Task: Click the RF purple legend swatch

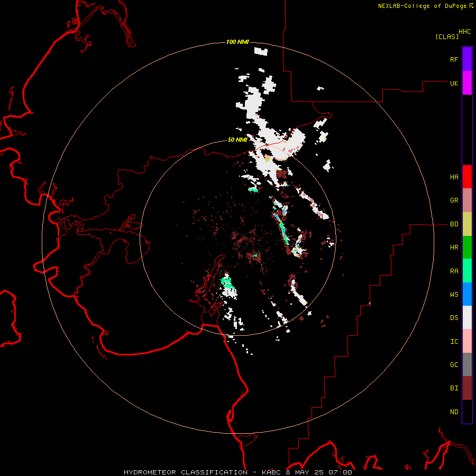Action: (467, 59)
